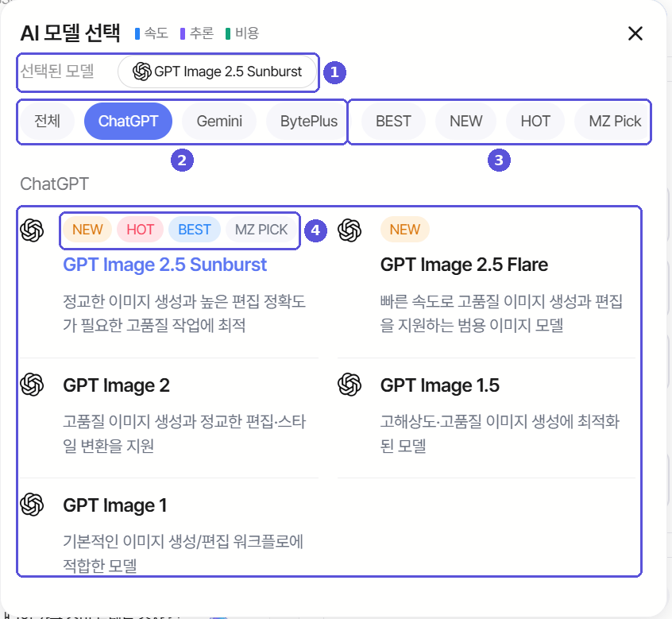
Task: Click the OpenAI icon beside GPT Image 1.5
Action: (x=350, y=385)
